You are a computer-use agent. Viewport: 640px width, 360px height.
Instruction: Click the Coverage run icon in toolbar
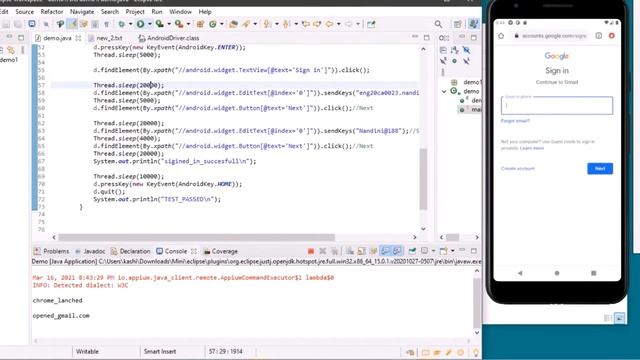(x=159, y=24)
